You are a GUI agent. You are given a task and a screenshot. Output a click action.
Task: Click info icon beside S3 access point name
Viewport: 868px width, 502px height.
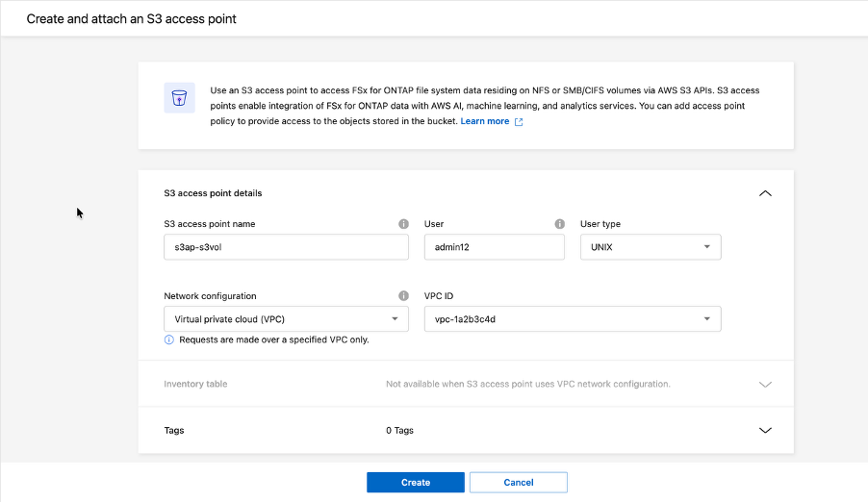tap(403, 224)
